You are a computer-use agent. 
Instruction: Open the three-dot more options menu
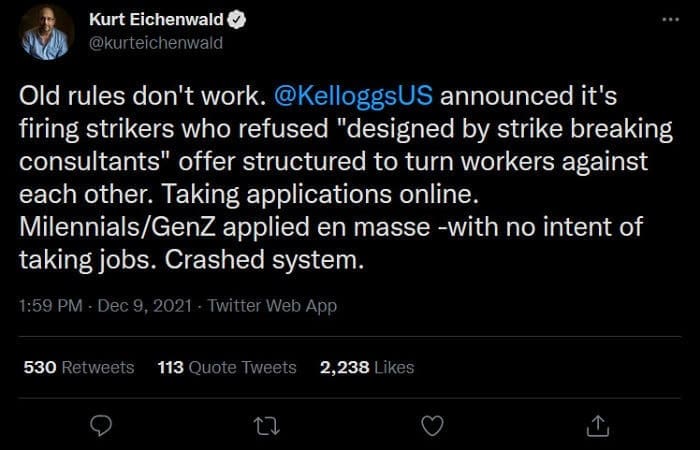click(671, 19)
